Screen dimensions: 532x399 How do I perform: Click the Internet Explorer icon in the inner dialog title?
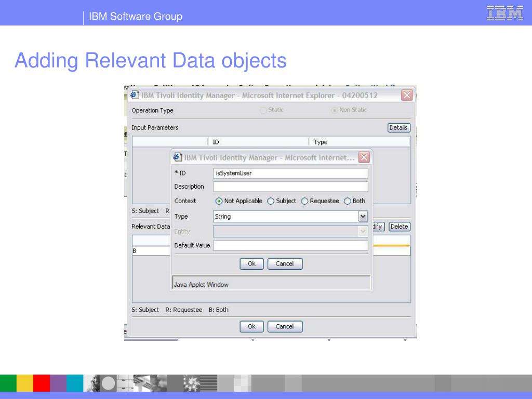point(178,157)
